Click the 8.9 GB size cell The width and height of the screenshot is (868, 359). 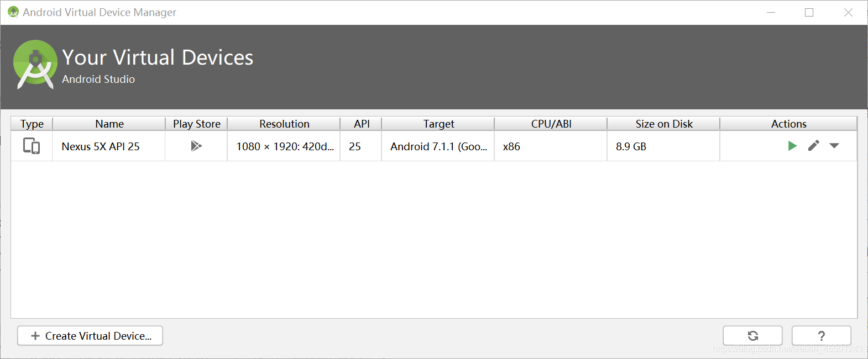pos(663,146)
